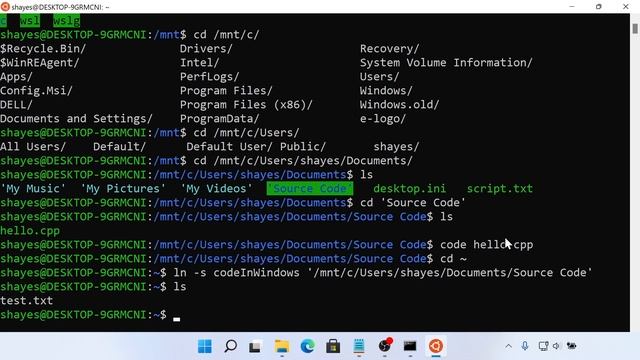Click 'DELL/' completion entry
The height and width of the screenshot is (360, 640).
click(x=16, y=104)
